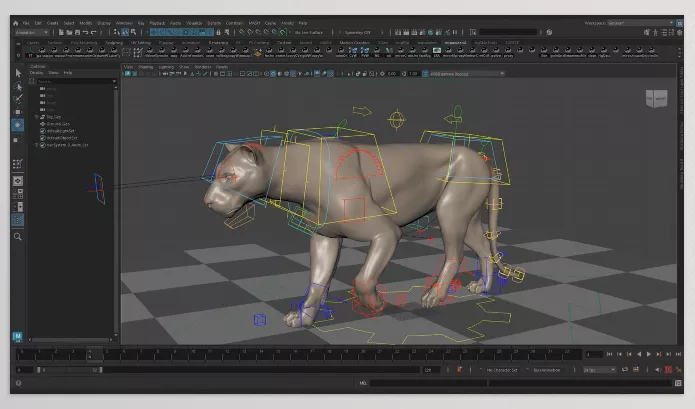Go to start of playback range

pyautogui.click(x=609, y=354)
